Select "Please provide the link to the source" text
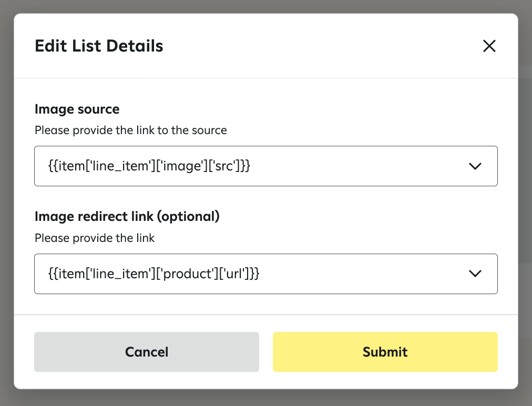Screen dimensions: 532x406 (131, 130)
